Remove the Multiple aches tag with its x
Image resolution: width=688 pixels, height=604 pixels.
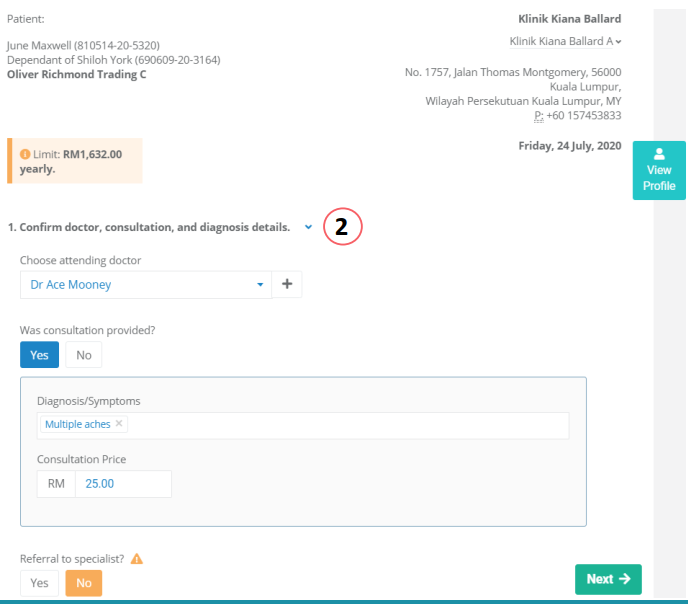119,424
